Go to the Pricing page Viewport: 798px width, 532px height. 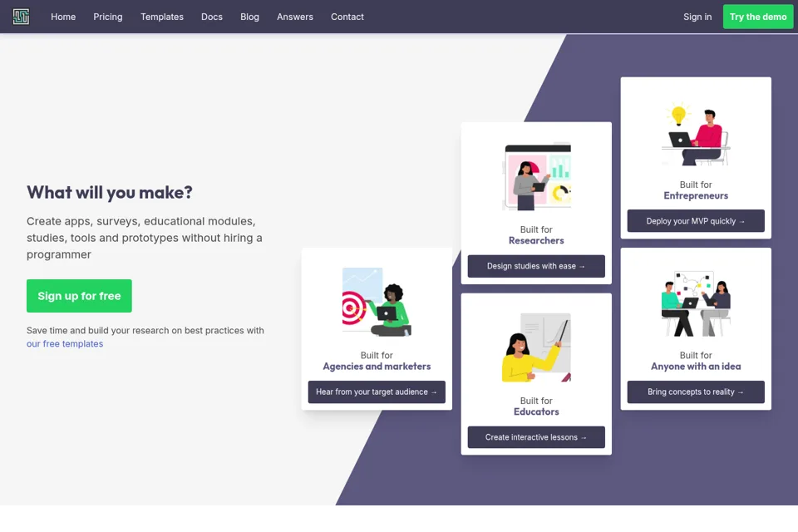(108, 17)
